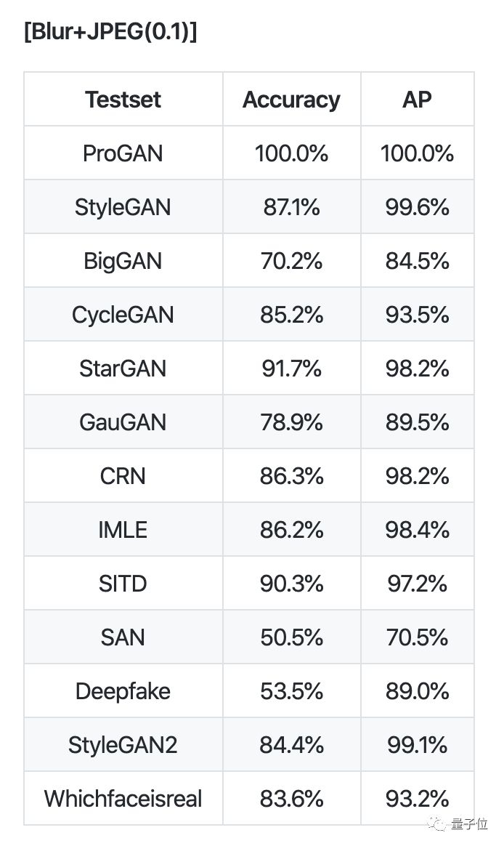Select the StyleGAN2 row label
Viewport: 504px width, 846px height.
[123, 745]
